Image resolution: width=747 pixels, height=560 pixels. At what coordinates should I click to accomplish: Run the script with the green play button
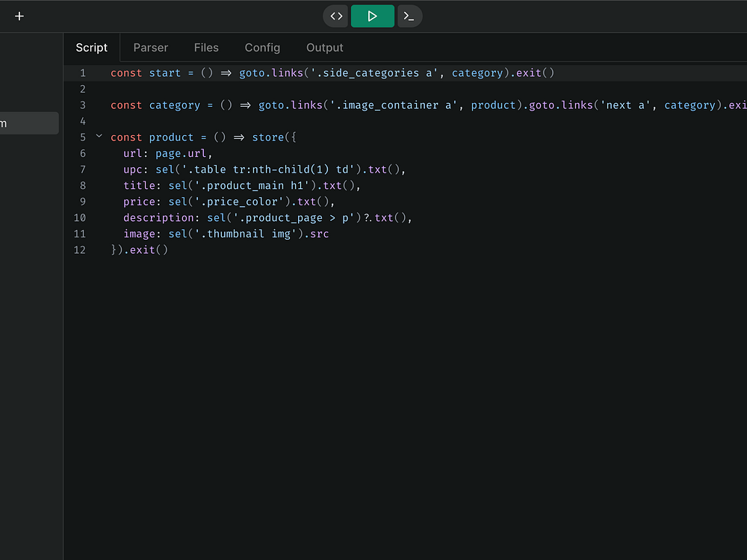[x=372, y=16]
